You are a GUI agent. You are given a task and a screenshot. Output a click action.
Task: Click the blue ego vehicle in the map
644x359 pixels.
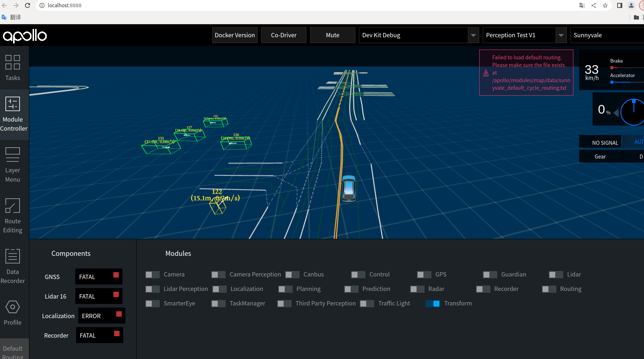349,188
